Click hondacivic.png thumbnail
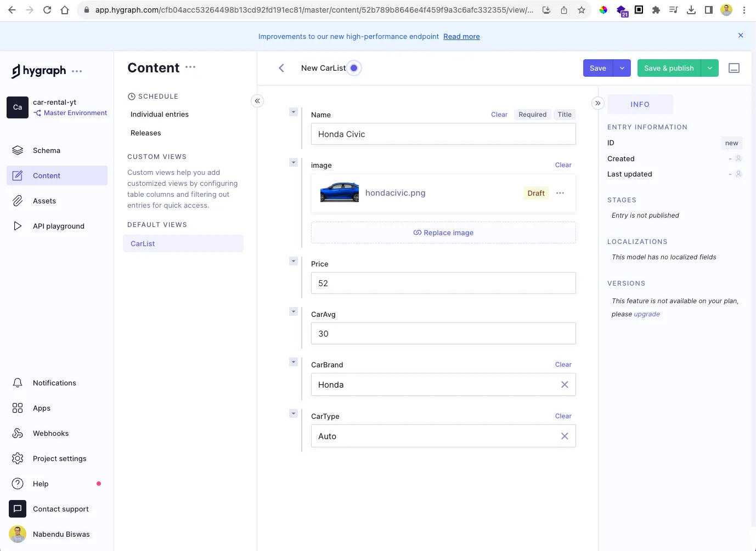 pyautogui.click(x=340, y=192)
